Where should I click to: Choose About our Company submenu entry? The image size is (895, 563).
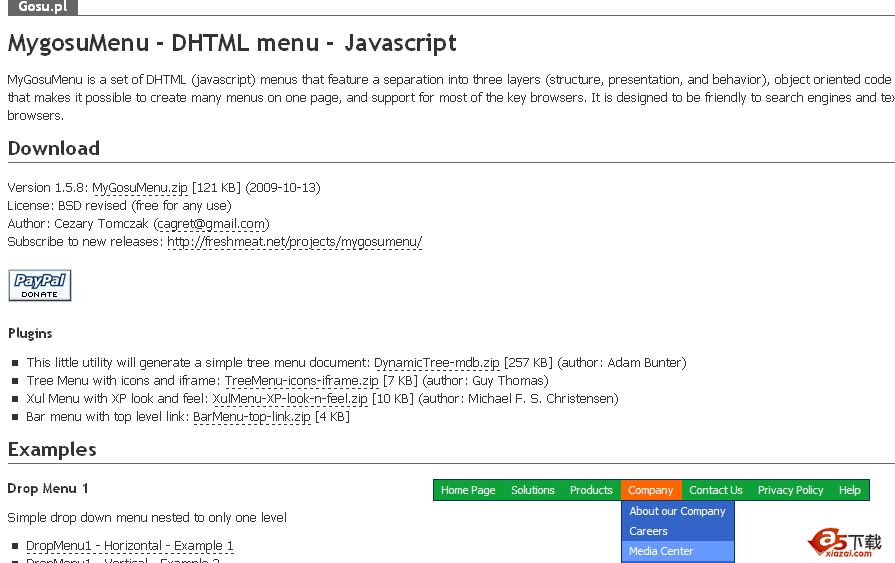tap(678, 511)
